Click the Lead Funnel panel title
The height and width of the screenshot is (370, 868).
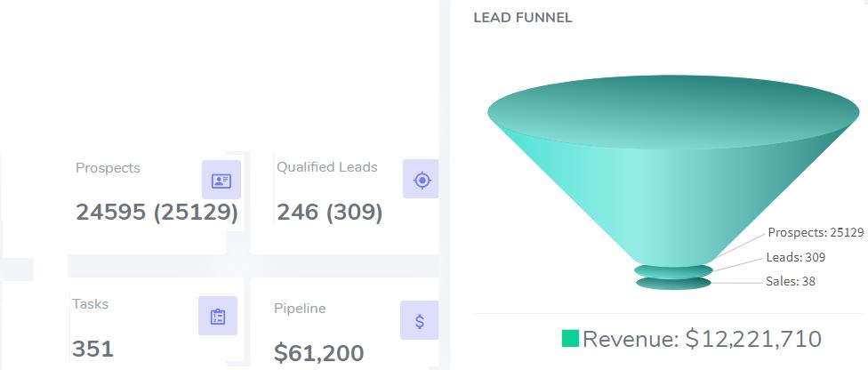[523, 18]
